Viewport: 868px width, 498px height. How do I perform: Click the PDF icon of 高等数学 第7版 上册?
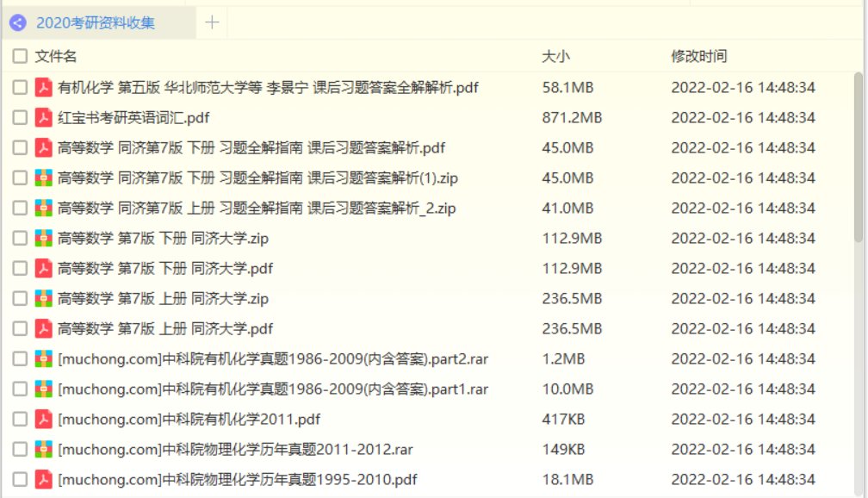(41, 328)
